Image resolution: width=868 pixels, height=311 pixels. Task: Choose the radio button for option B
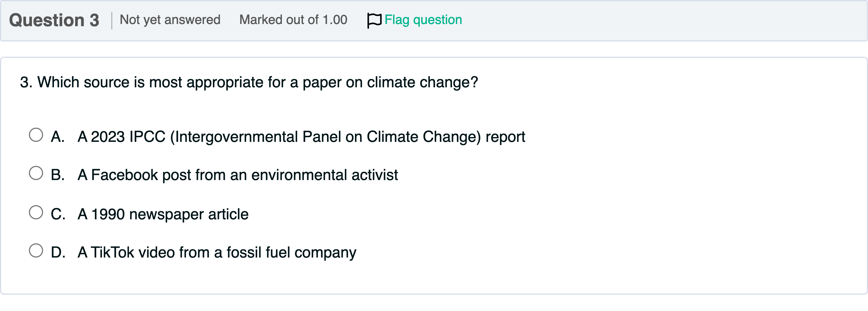pos(36,173)
